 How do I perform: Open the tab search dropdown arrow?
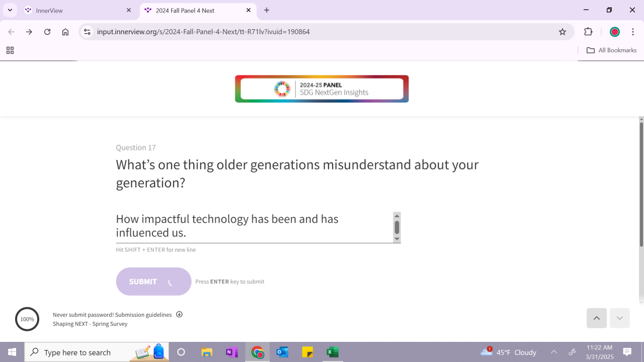coord(10,10)
